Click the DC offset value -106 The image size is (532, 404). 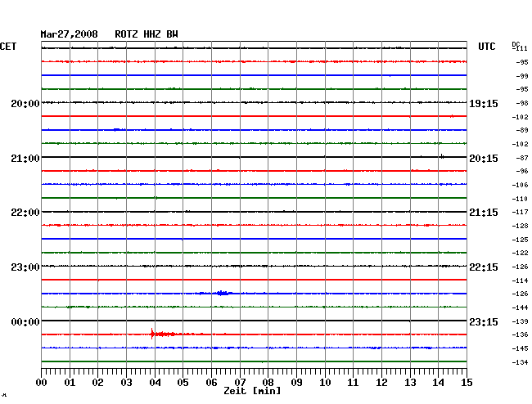click(520, 185)
